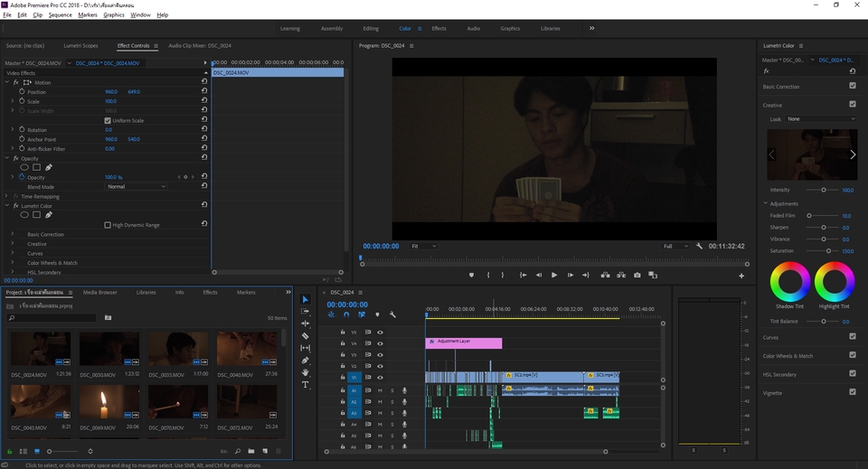
Task: Expand Curves in Effect Controls
Action: (12, 253)
